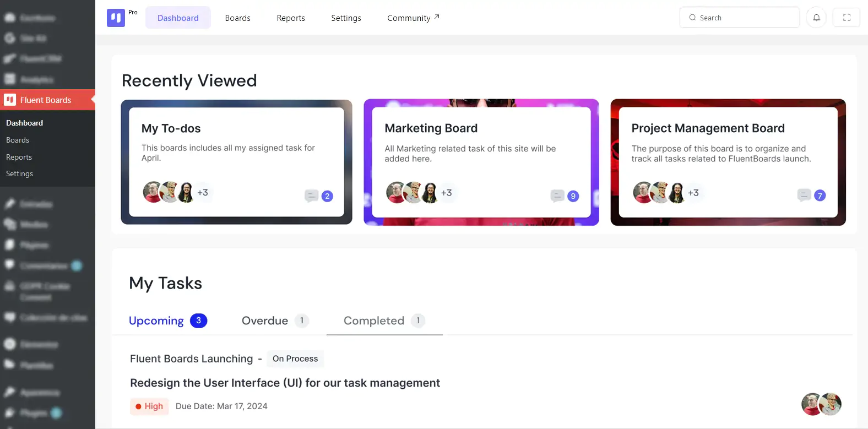This screenshot has width=868, height=429.
Task: Open Reports in the top navigation
Action: pyautogui.click(x=291, y=18)
